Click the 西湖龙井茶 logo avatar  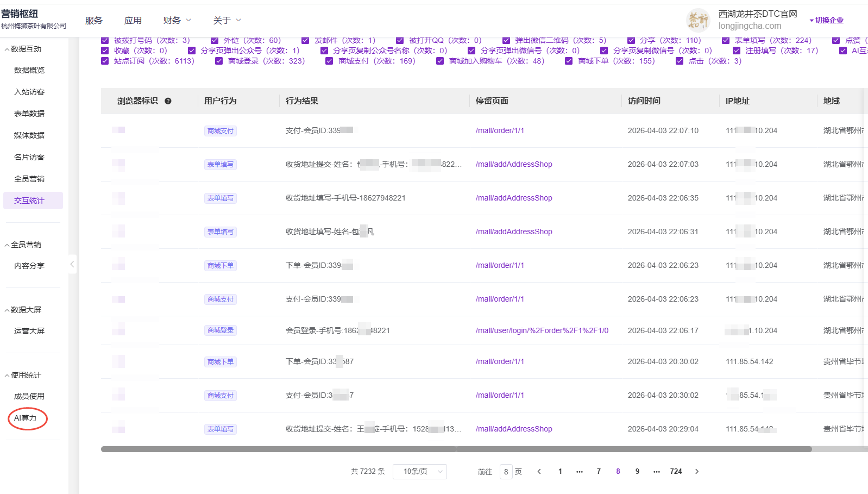[698, 20]
